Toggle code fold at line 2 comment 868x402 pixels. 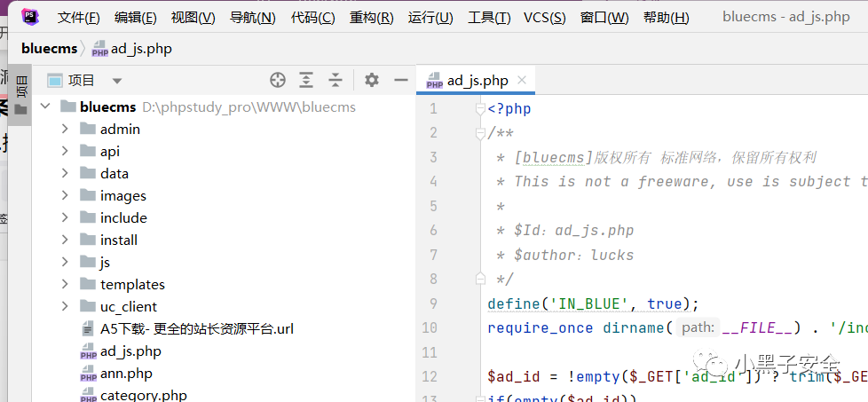[x=480, y=133]
